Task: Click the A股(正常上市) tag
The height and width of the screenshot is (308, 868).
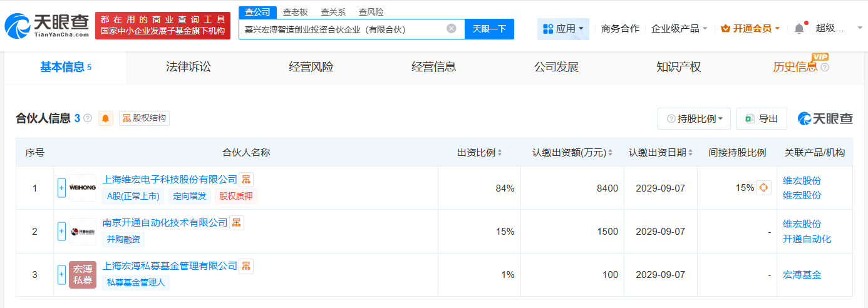Action: coord(133,196)
